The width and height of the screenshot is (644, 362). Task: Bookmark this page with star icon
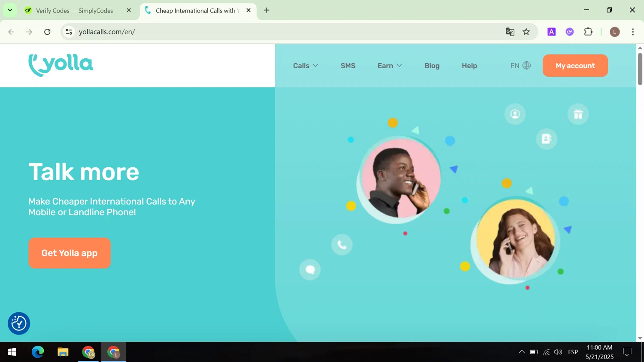526,32
